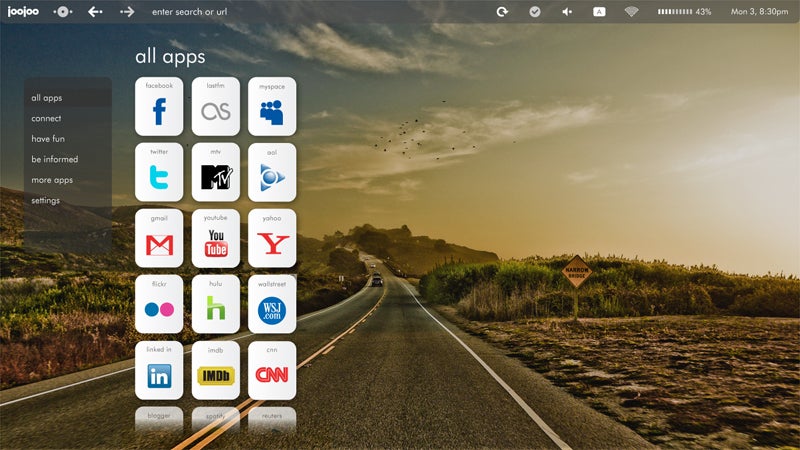Viewport: 800px width, 450px height.
Task: Open the CNN app tile
Action: coord(272,370)
